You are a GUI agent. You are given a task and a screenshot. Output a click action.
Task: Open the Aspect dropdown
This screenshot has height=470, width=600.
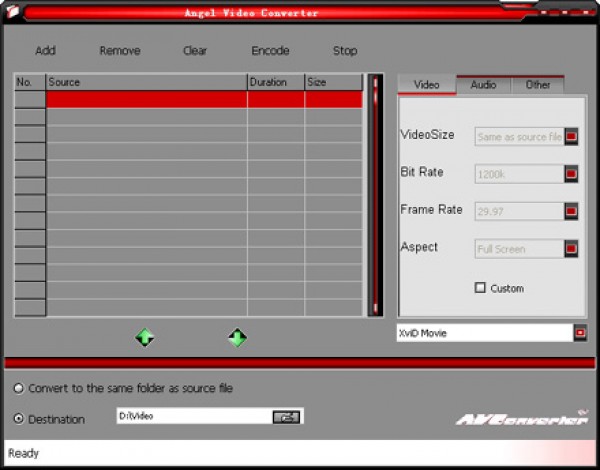tap(571, 249)
